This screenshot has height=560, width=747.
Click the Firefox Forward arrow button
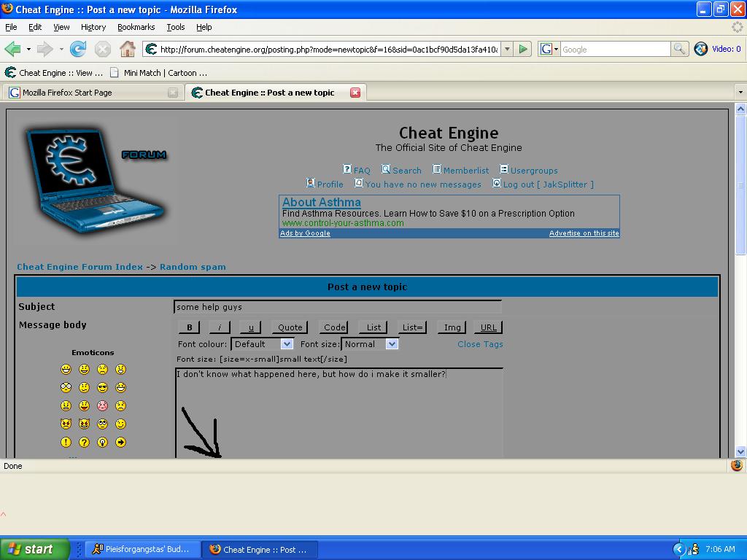point(44,49)
